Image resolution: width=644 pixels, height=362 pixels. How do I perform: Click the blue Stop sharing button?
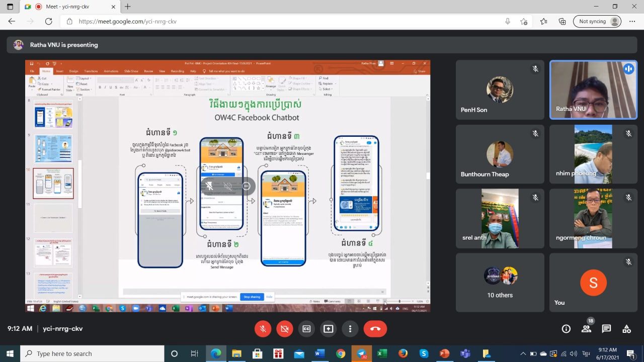(x=252, y=297)
